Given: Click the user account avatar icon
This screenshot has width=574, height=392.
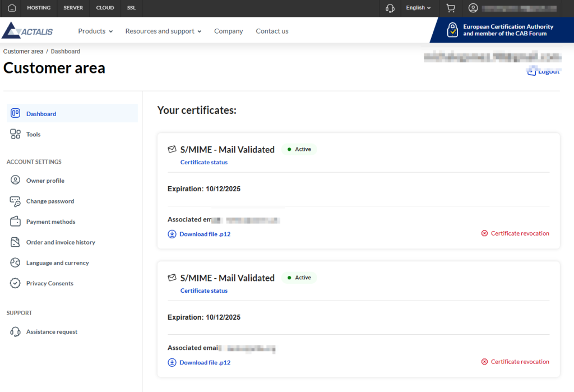Looking at the screenshot, I should click(x=474, y=8).
